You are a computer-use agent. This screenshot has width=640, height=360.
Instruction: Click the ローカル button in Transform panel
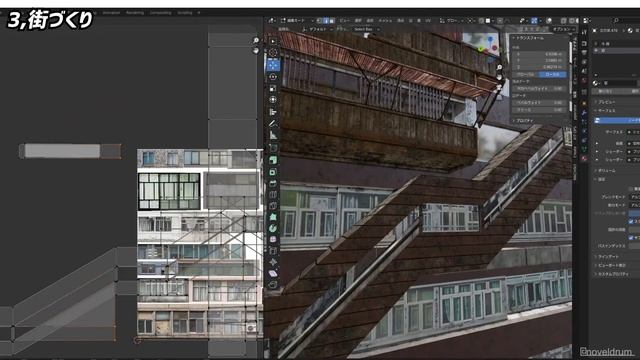pyautogui.click(x=553, y=75)
